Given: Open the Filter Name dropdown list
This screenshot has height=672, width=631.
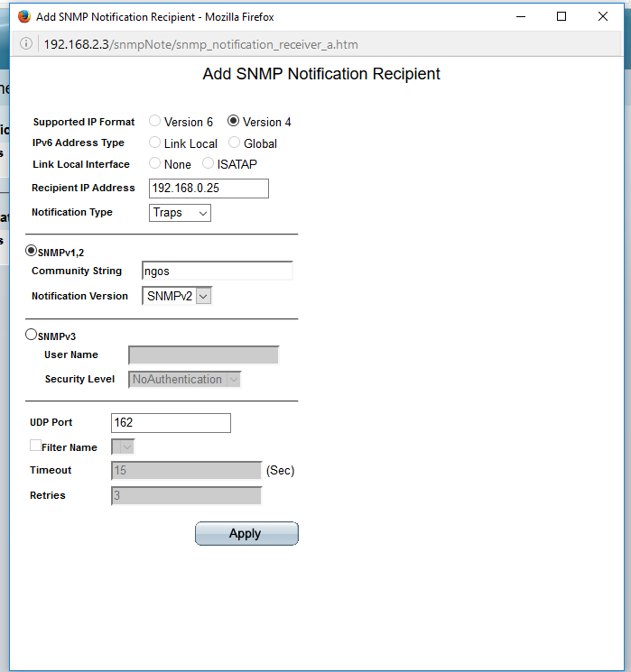Looking at the screenshot, I should [123, 446].
